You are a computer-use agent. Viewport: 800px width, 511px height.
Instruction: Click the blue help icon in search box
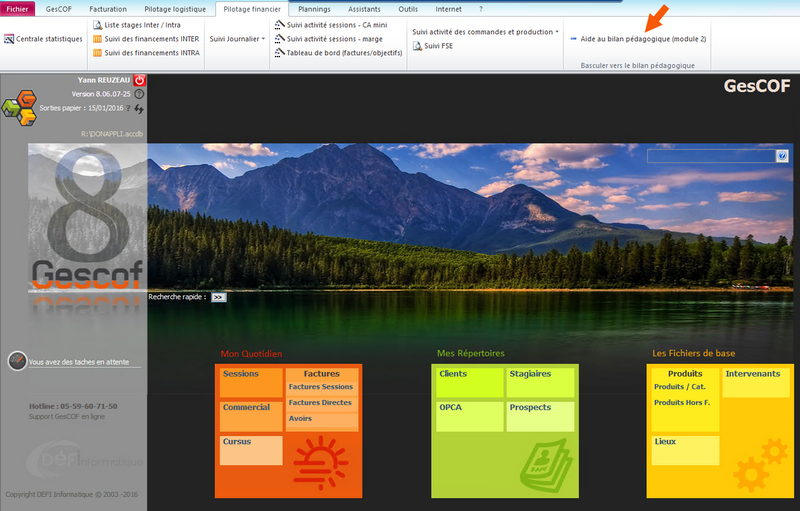coord(782,156)
